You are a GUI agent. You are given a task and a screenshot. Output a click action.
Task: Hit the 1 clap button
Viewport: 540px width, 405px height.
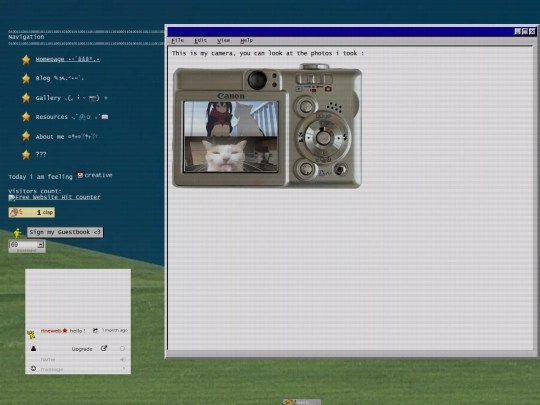[32, 212]
